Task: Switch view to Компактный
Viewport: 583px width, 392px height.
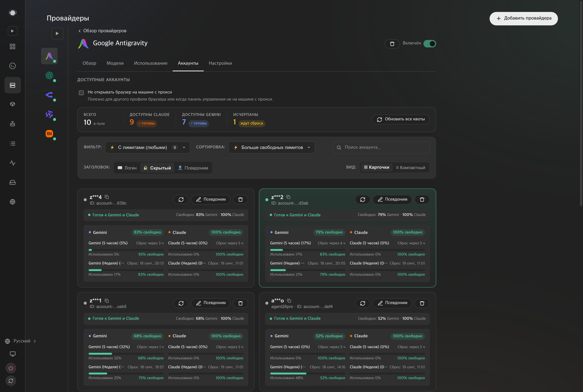Action: click(411, 167)
